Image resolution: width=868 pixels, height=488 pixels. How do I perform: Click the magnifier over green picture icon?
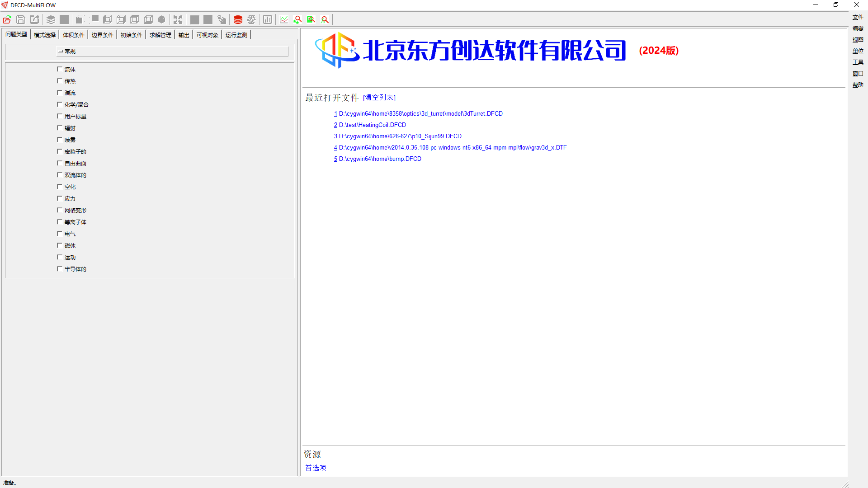click(311, 19)
